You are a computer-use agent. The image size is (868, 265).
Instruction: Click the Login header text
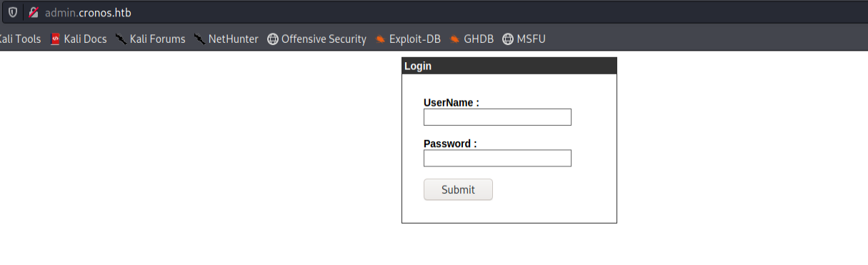[418, 66]
